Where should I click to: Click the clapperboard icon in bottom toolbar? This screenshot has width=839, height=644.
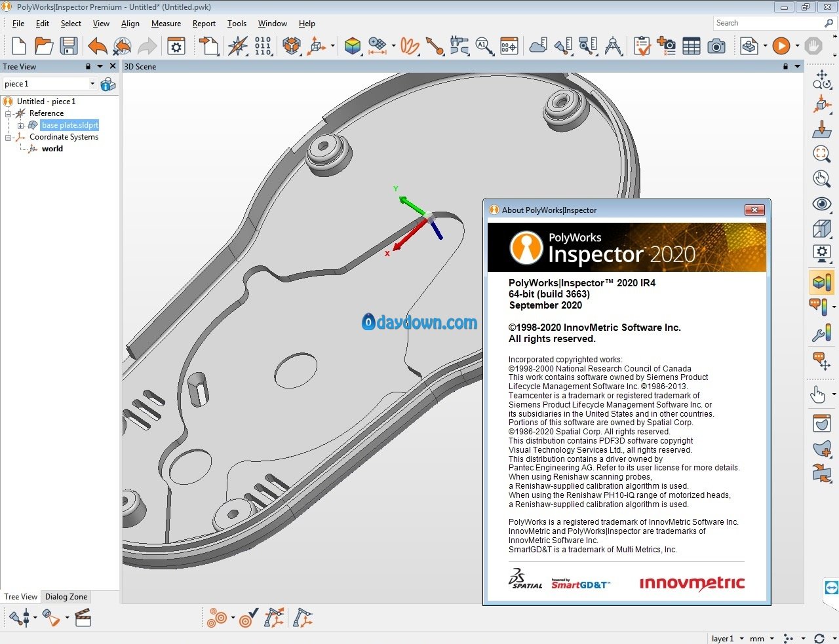(x=83, y=618)
